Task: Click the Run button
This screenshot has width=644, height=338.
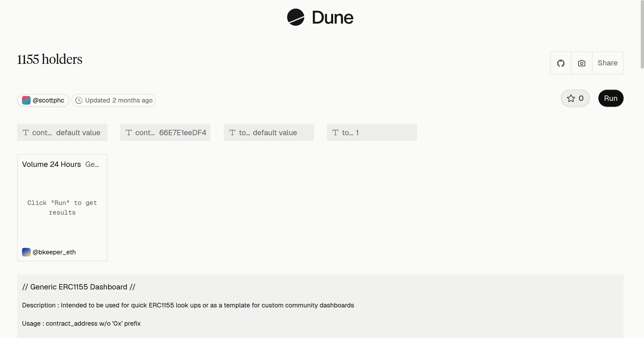Action: (x=611, y=98)
